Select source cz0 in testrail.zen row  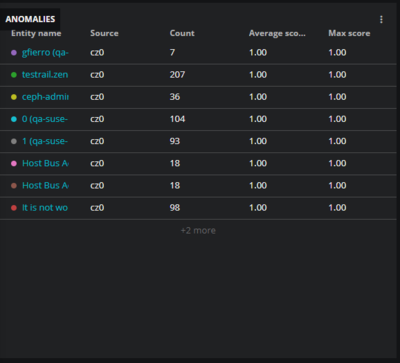97,75
